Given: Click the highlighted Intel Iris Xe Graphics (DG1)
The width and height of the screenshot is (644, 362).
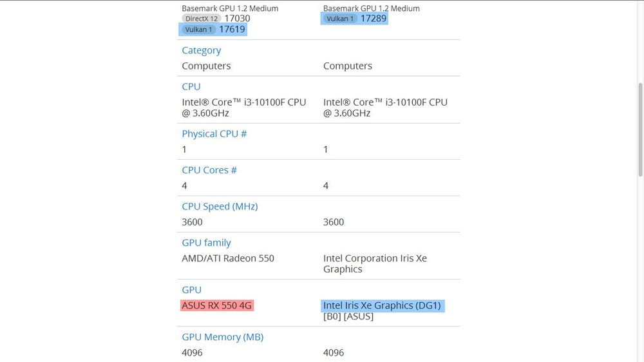Looking at the screenshot, I should coord(382,305).
